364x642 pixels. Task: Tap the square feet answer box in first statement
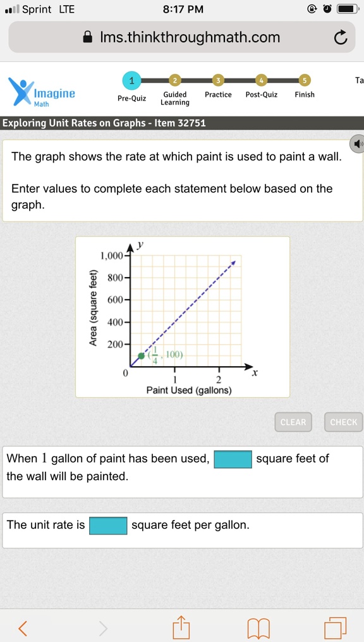point(233,459)
